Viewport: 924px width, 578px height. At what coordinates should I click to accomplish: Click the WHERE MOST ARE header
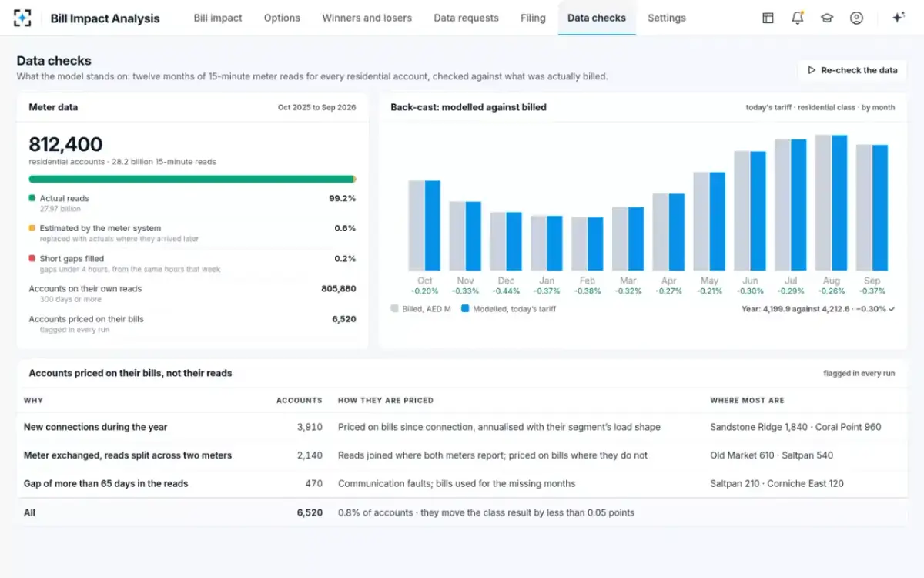pyautogui.click(x=748, y=400)
